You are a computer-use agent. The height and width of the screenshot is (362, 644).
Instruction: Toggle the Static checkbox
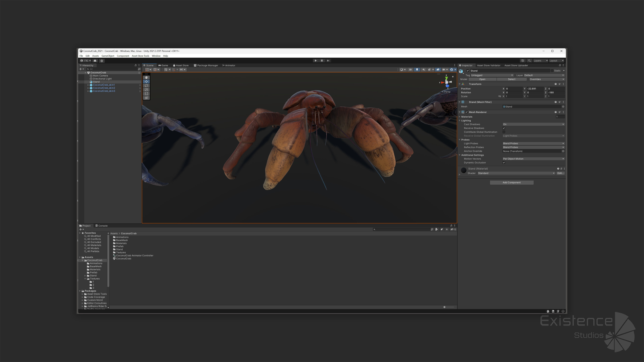(x=552, y=71)
